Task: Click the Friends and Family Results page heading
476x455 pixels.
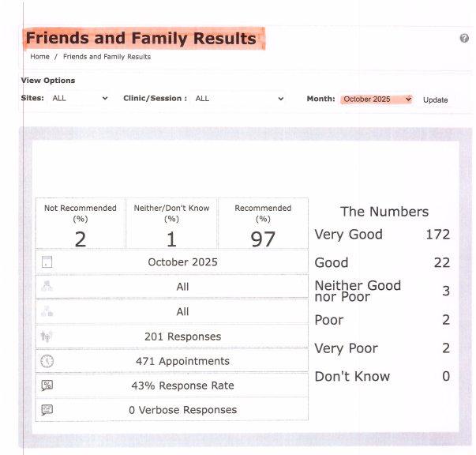Action: (x=141, y=39)
